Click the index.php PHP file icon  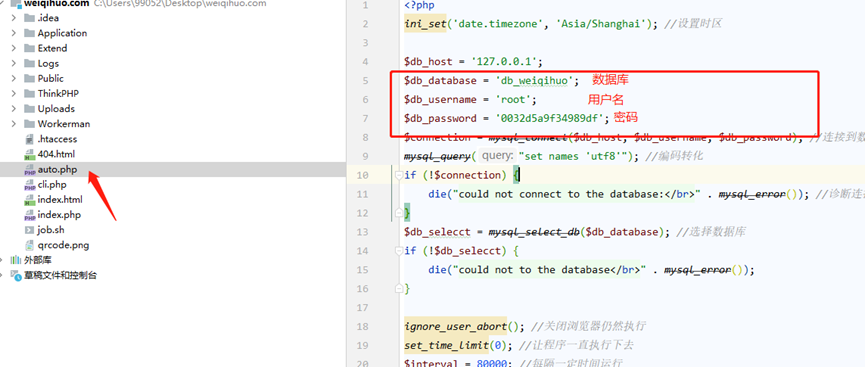[x=30, y=215]
